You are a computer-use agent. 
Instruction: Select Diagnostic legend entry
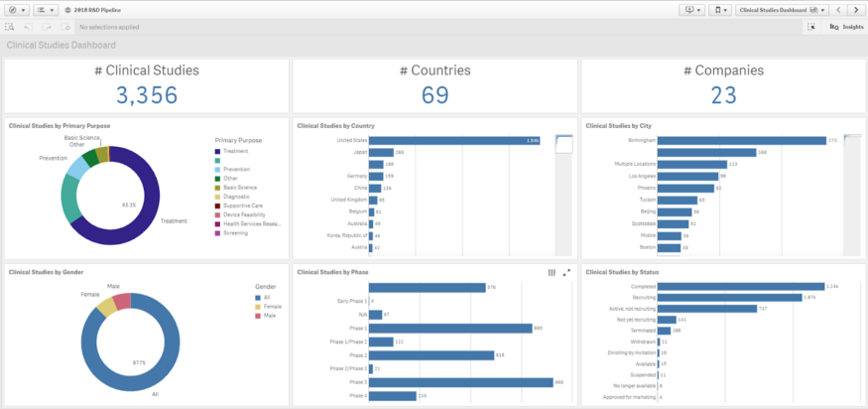click(232, 197)
